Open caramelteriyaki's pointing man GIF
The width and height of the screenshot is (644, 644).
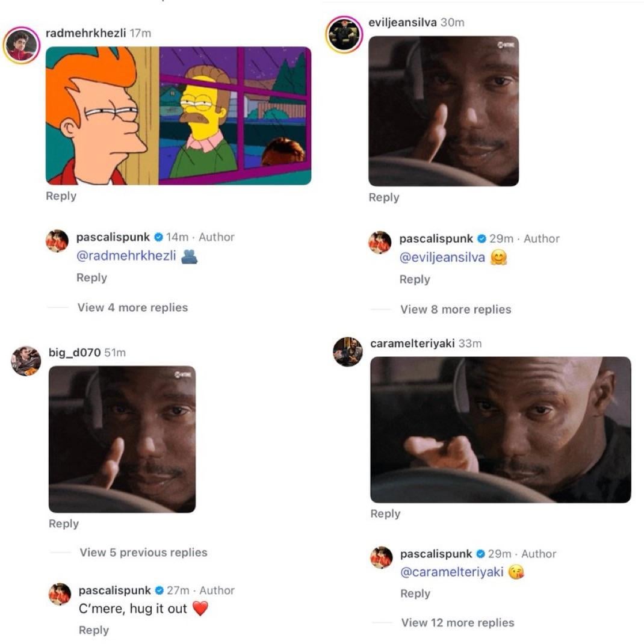click(x=501, y=430)
